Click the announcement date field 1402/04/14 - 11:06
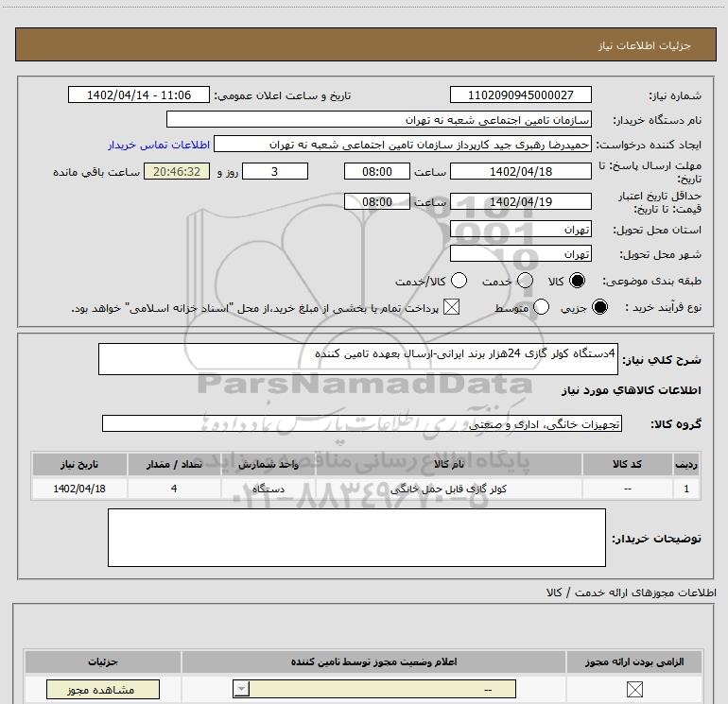This screenshot has width=728, height=704. pos(139,94)
